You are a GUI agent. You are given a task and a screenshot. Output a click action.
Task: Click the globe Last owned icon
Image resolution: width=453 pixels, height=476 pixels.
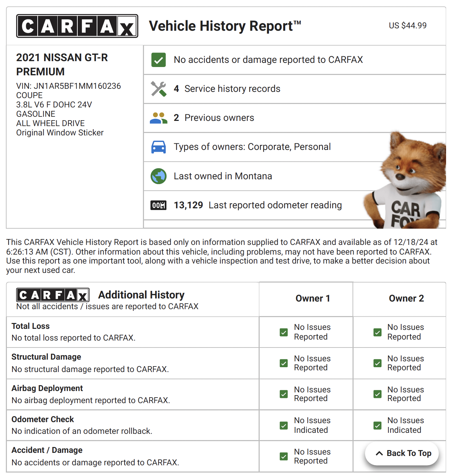point(158,176)
